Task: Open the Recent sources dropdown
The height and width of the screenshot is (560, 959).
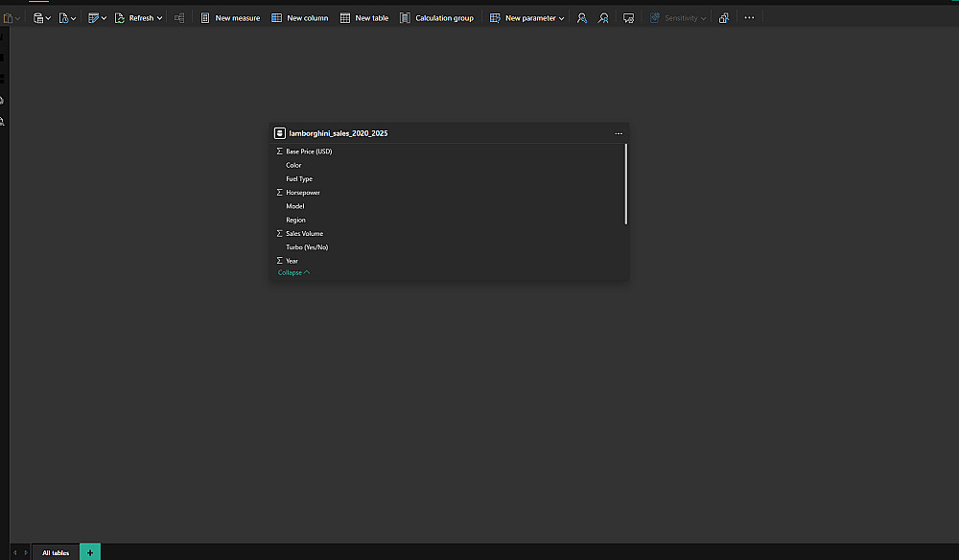Action: tap(67, 18)
